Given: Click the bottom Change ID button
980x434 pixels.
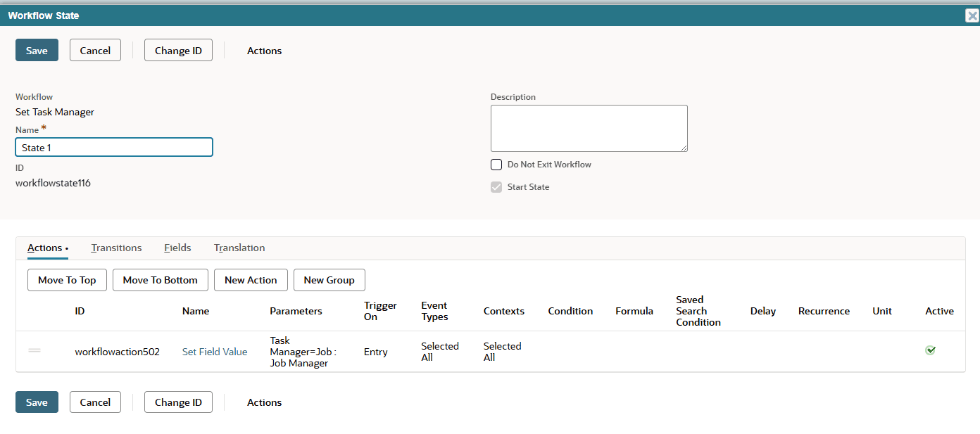Looking at the screenshot, I should click(x=178, y=402).
